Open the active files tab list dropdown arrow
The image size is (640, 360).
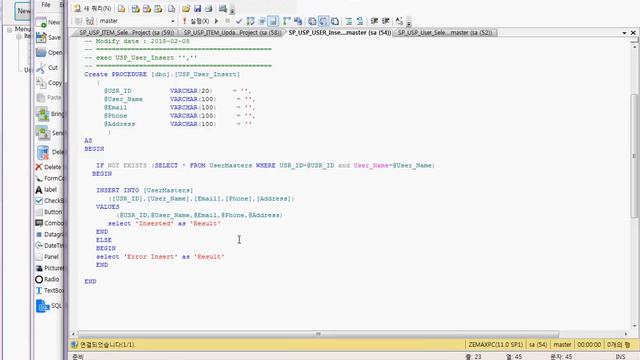tap(624, 33)
